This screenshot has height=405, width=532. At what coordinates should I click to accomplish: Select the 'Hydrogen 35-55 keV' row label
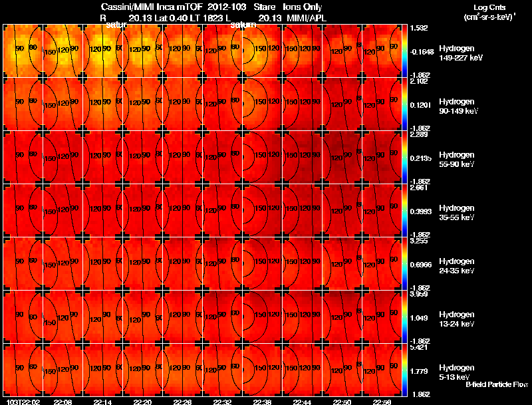coord(456,213)
